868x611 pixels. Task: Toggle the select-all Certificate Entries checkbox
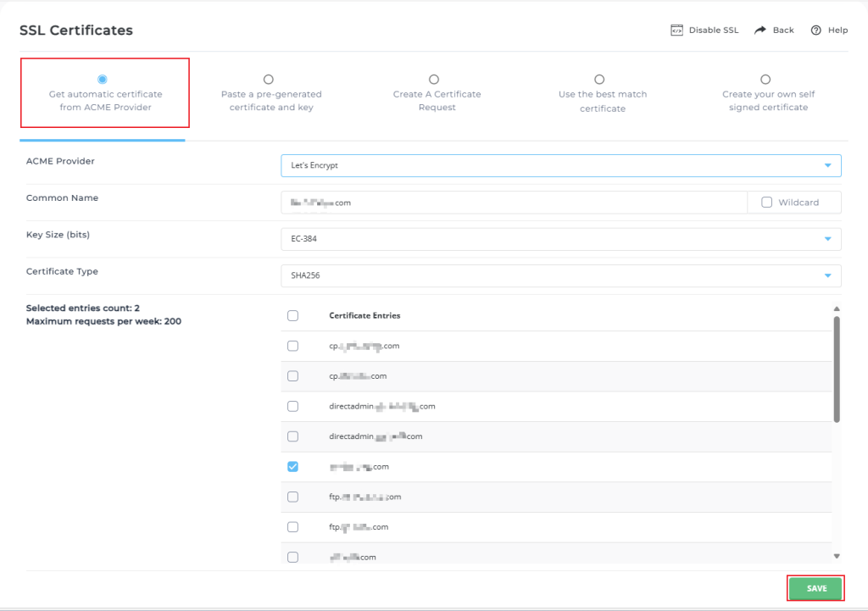coord(292,315)
